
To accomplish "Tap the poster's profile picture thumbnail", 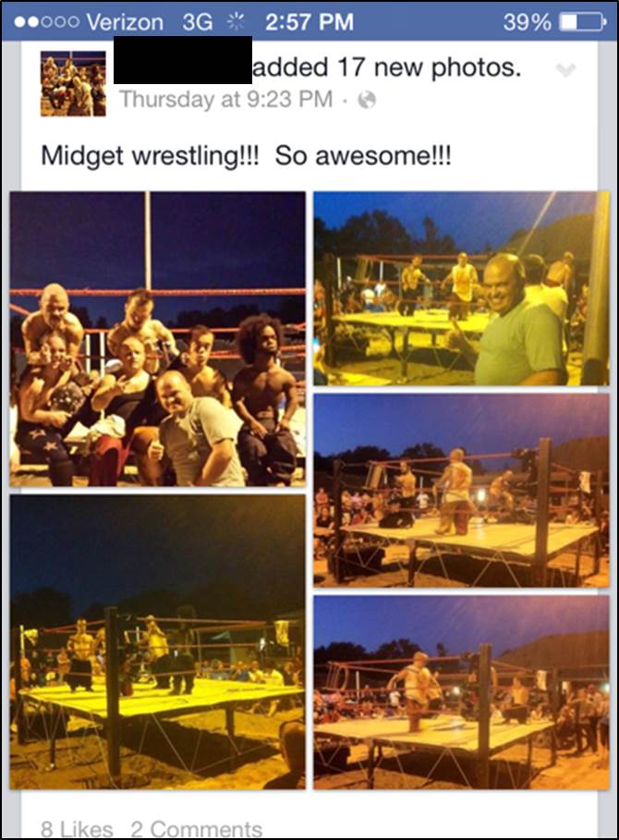I will pos(73,83).
